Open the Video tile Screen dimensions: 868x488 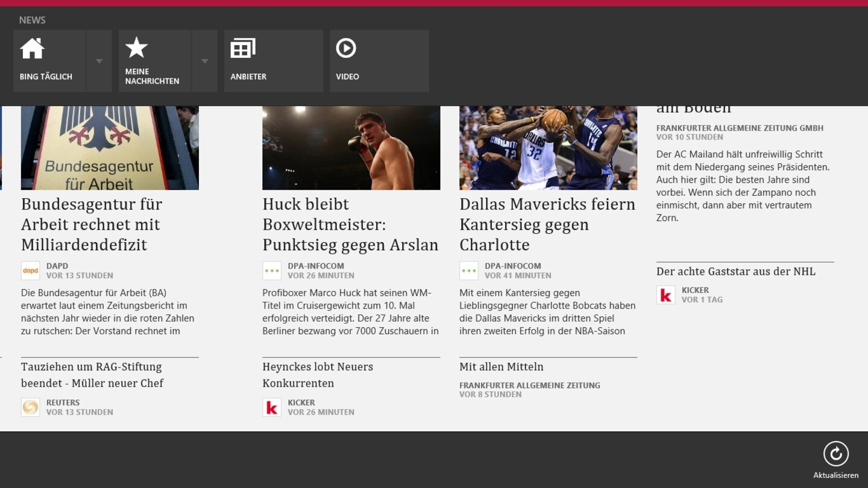(x=379, y=61)
